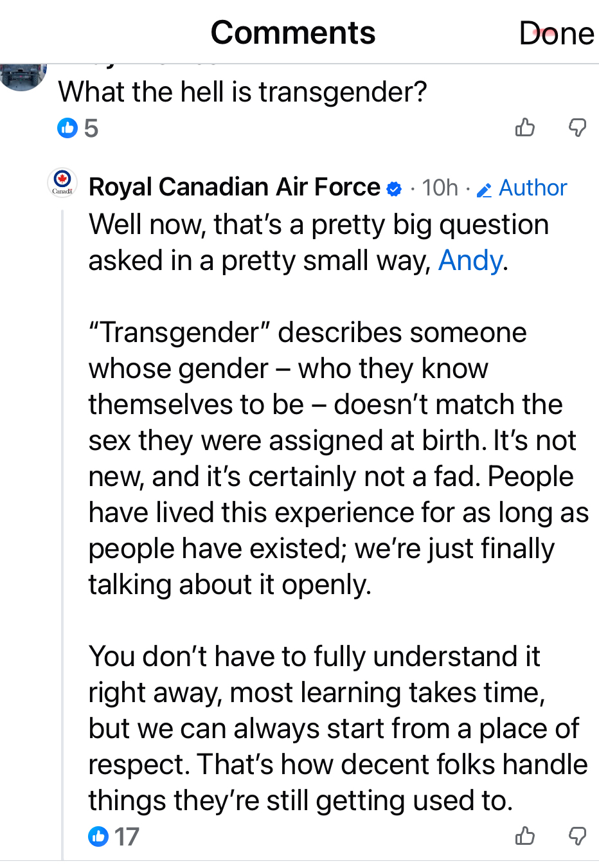Tap the line "Well now, that's a pretty"
599x868 pixels.
318,225
